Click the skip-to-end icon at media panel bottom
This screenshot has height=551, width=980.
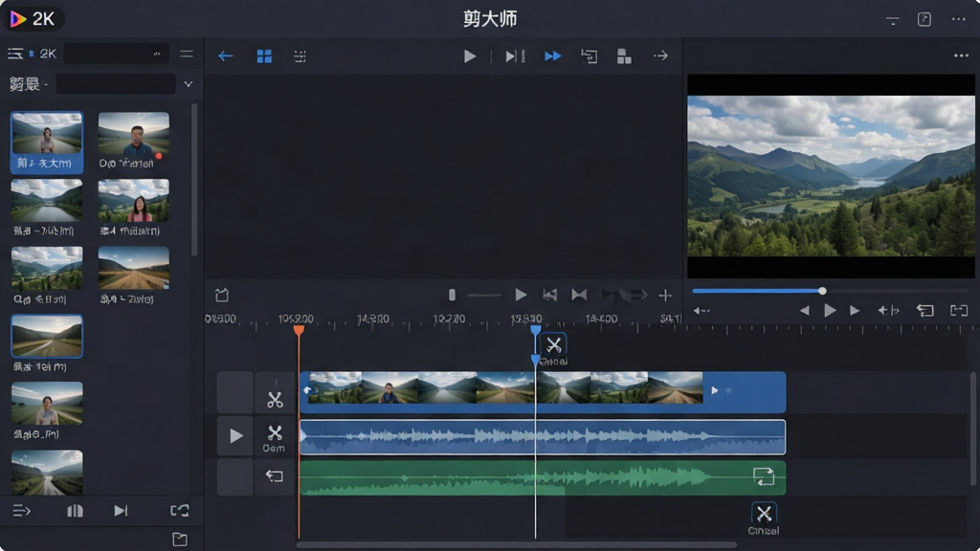click(x=122, y=511)
